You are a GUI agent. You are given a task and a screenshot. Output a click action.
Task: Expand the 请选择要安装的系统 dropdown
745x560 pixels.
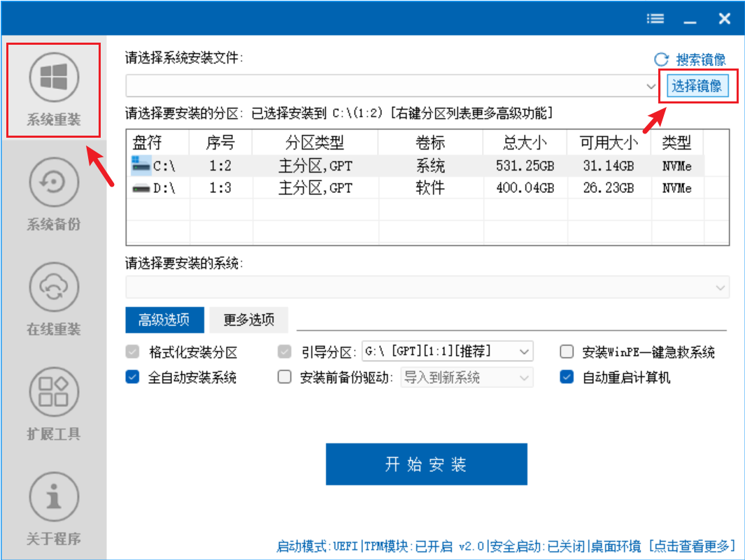[721, 287]
